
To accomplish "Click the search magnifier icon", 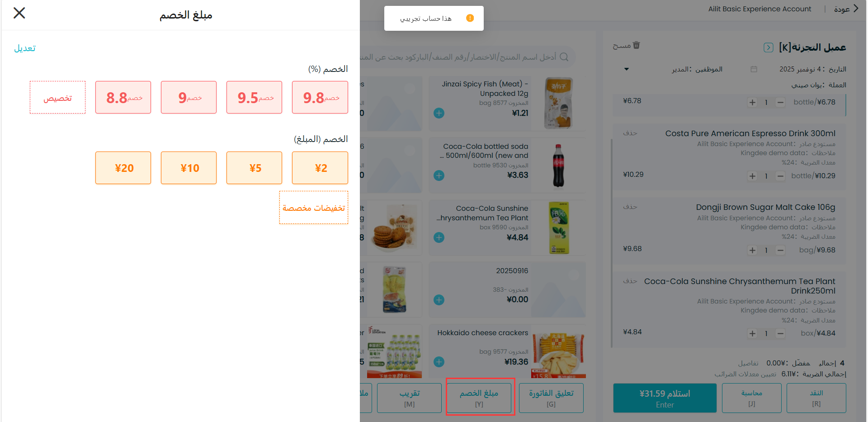I will coord(564,57).
